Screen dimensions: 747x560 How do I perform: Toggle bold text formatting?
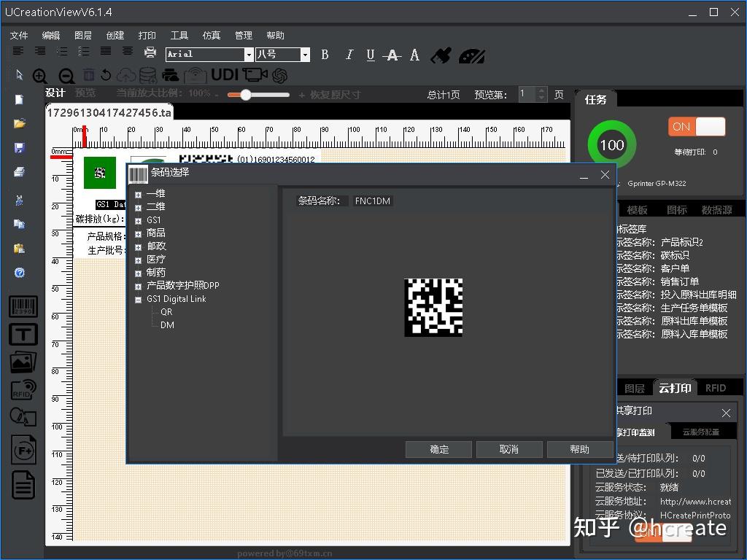click(325, 55)
